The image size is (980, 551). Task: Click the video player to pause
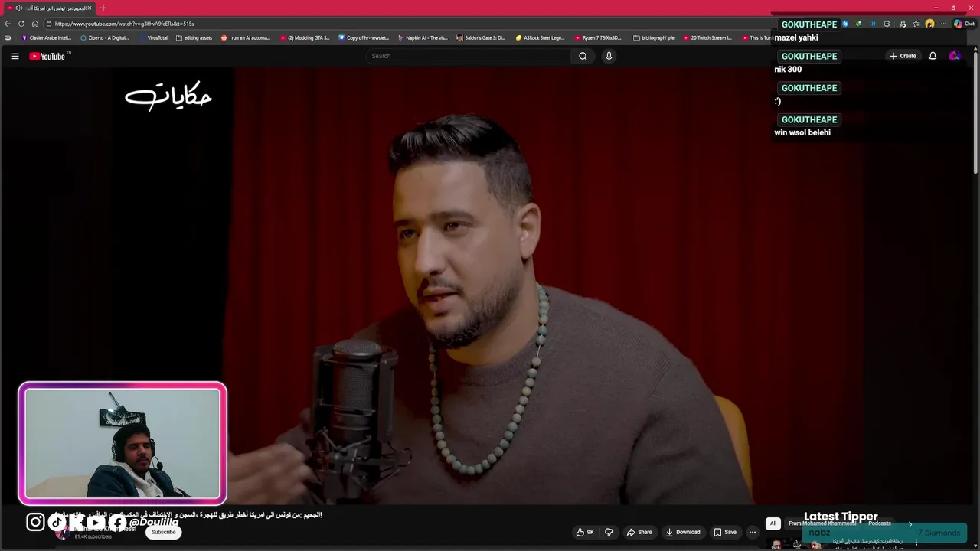point(490,286)
